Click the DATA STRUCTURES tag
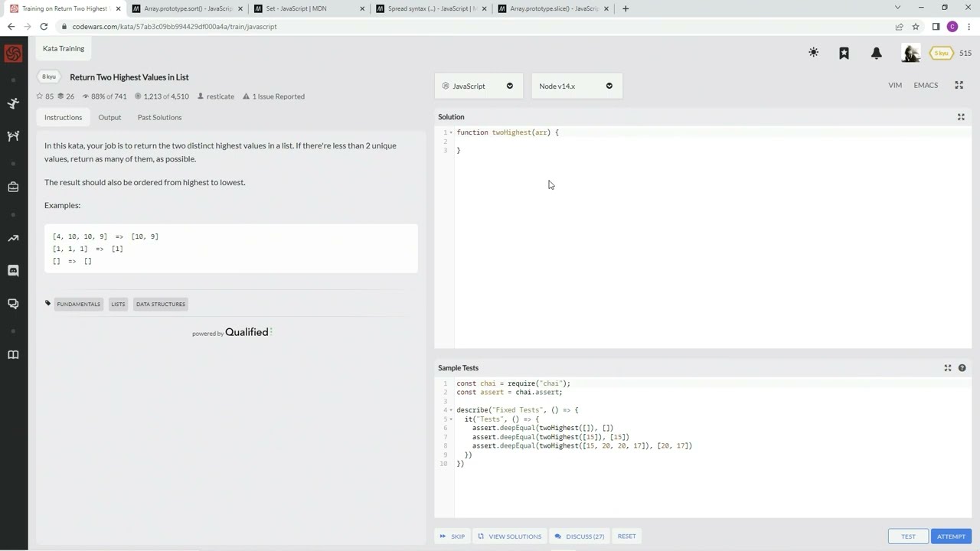 click(161, 305)
